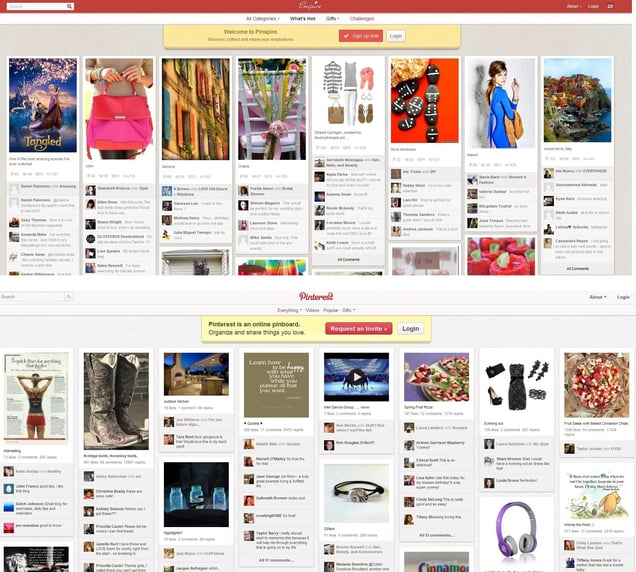Expand the Everything dropdown on Pinterest

pos(289,310)
